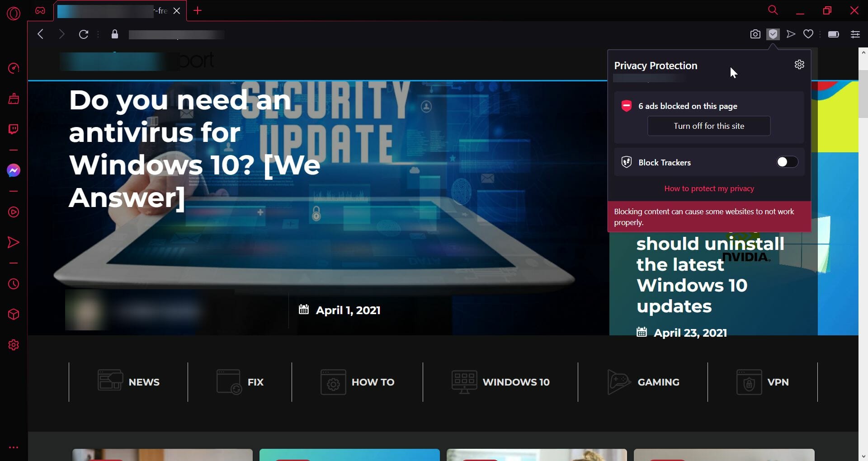Screen dimensions: 868x461
Task: Go forward to next page
Action: click(x=61, y=34)
